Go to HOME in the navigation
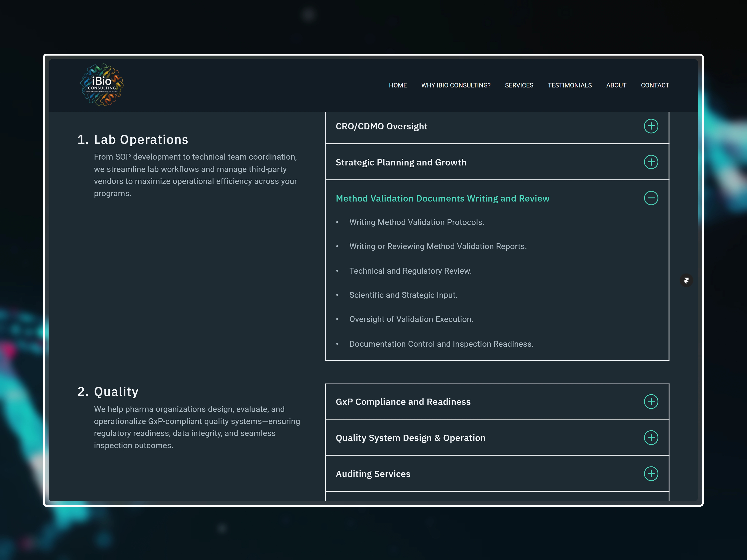747x560 pixels. tap(398, 85)
